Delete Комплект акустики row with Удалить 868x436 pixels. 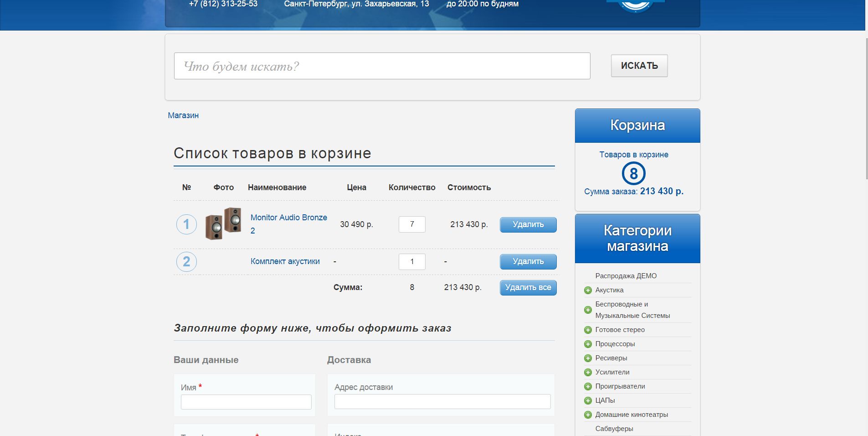[x=528, y=262]
